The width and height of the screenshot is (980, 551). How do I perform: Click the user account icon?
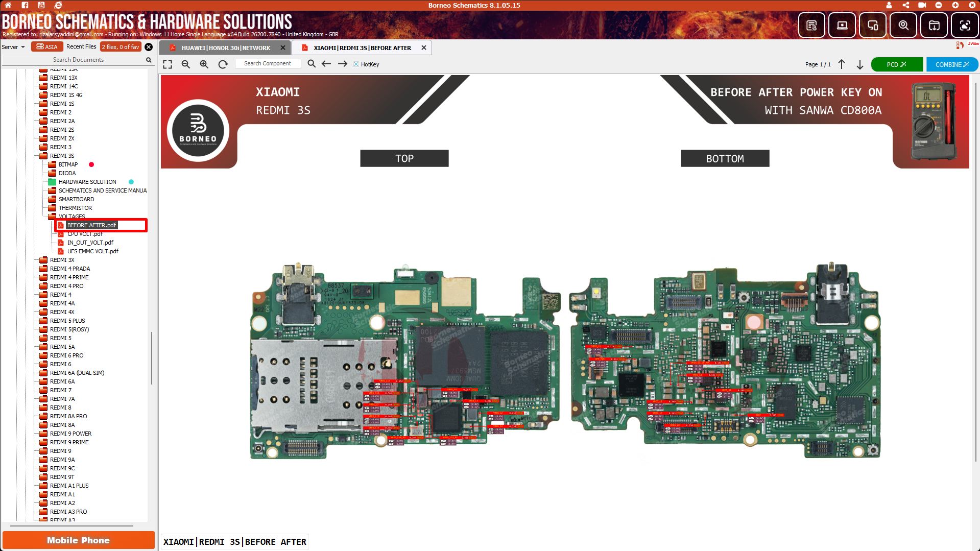[889, 5]
